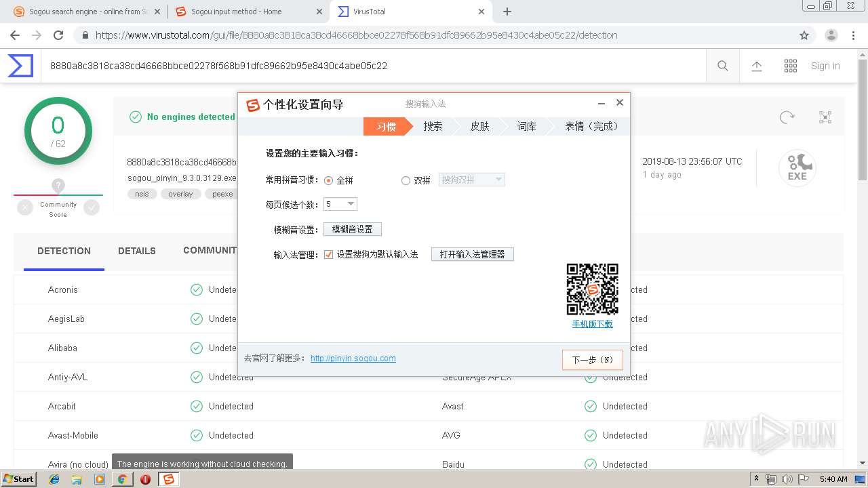Viewport: 868px width, 488px height.
Task: Click the VirusTotal sigma logo
Action: [20, 66]
